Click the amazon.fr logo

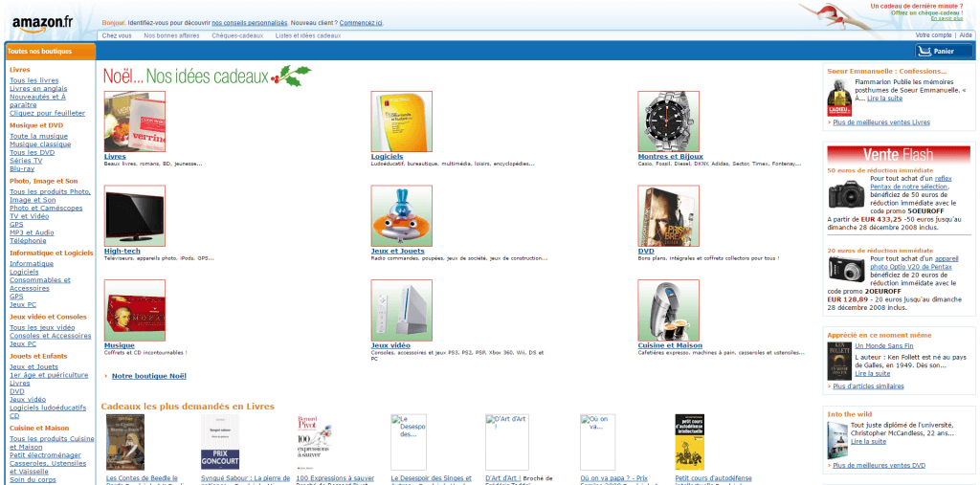pos(43,23)
